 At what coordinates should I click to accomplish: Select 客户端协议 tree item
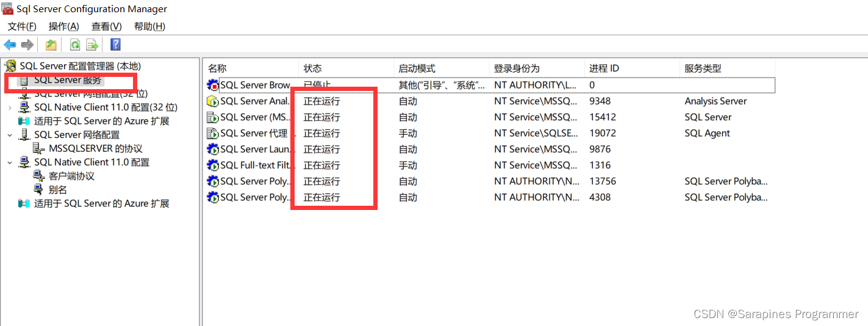point(72,176)
